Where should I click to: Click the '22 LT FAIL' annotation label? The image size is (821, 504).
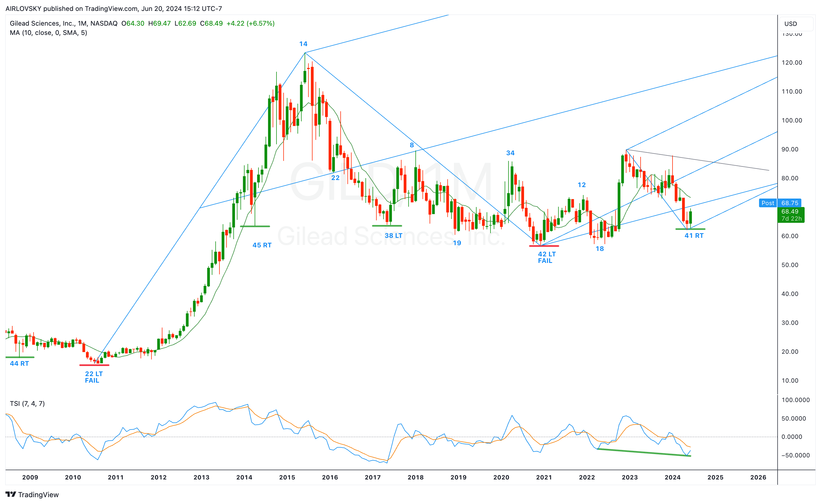[x=93, y=377]
